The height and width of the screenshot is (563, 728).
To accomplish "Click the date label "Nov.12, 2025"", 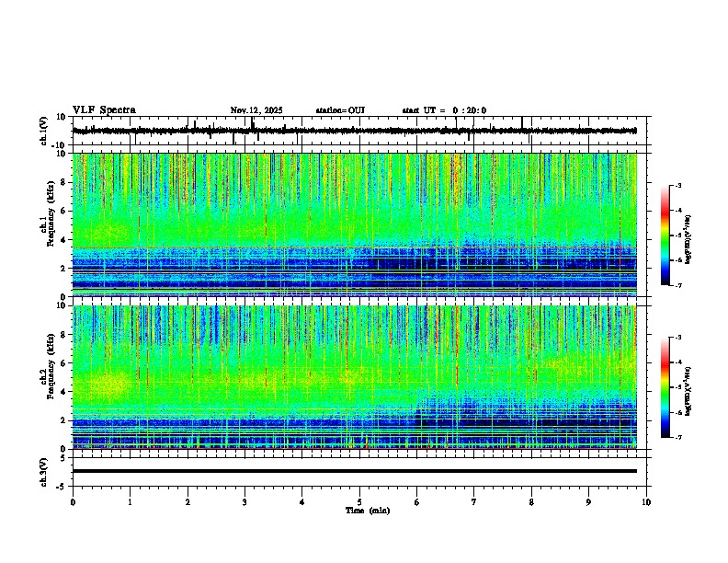I will (256, 110).
